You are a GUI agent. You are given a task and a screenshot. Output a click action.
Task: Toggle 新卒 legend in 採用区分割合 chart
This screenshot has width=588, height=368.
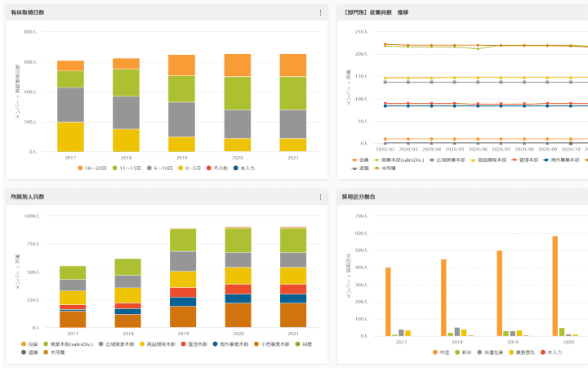coord(463,352)
